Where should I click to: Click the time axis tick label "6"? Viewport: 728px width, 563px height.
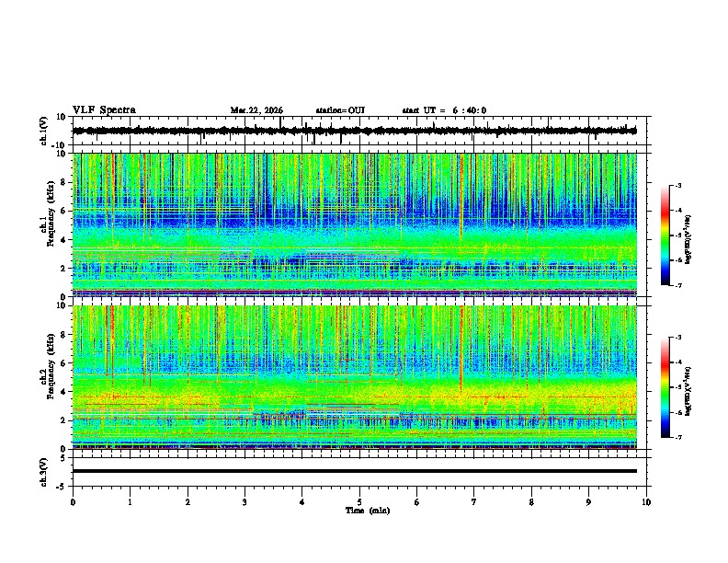pos(417,502)
